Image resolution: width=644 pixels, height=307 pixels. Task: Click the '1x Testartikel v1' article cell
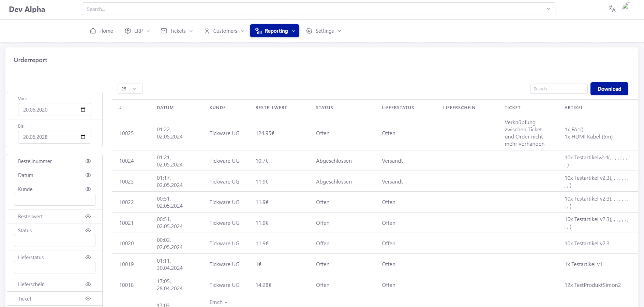583,264
